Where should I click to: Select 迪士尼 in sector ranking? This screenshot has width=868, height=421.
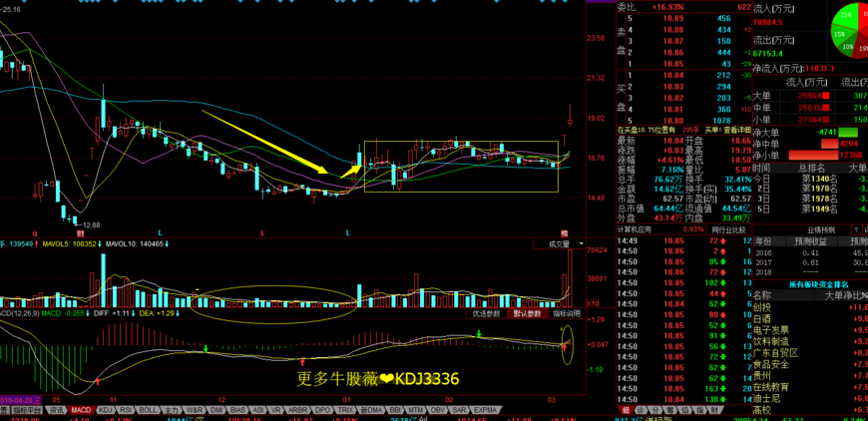pyautogui.click(x=766, y=399)
